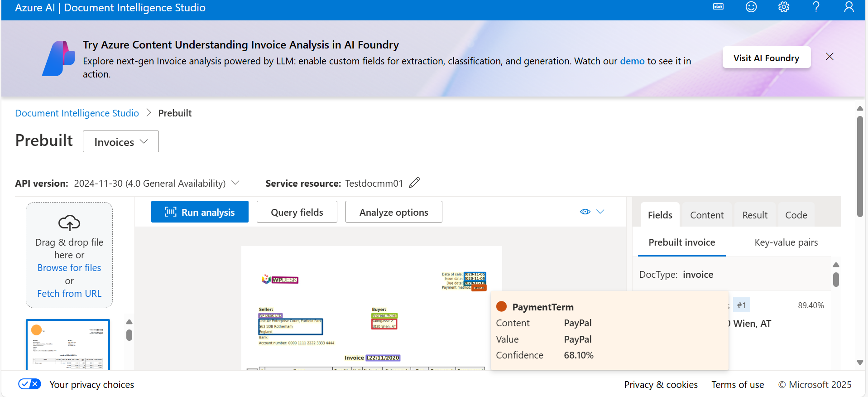Screen dimensions: 868x397
Task: Open the Invoices model dropdown
Action: (x=120, y=141)
